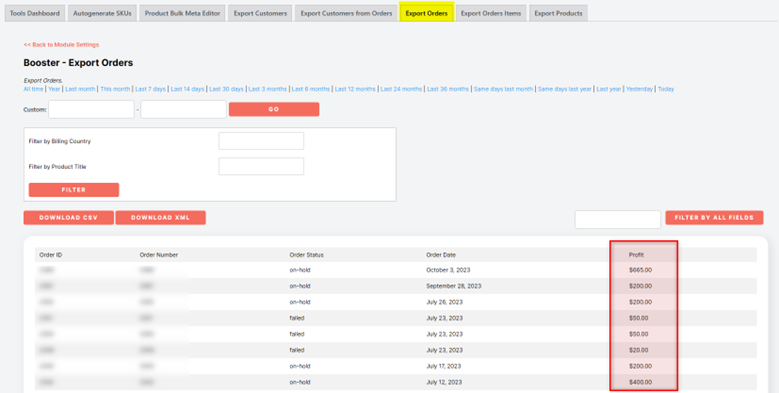Focus the Custom start date field
The image size is (779, 393).
(91, 109)
